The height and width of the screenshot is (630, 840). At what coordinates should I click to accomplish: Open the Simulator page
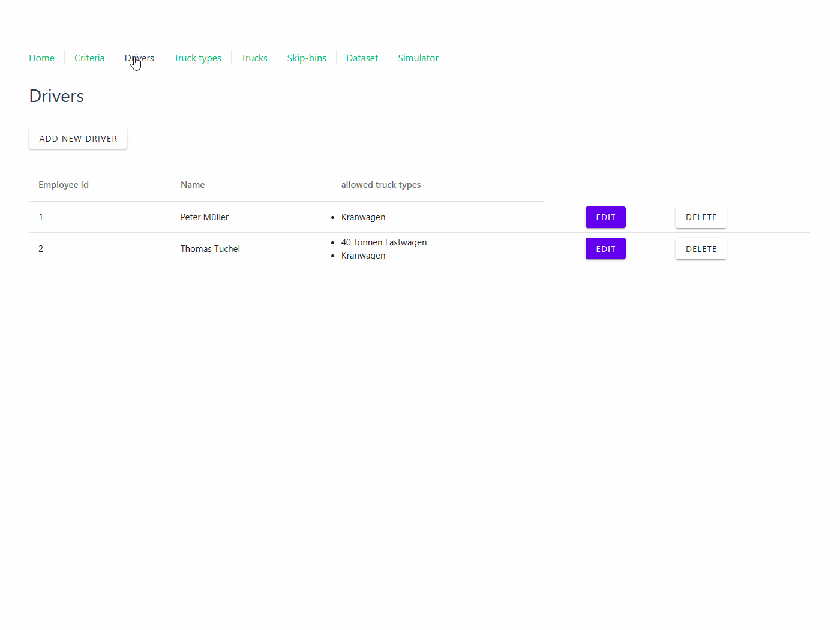418,58
